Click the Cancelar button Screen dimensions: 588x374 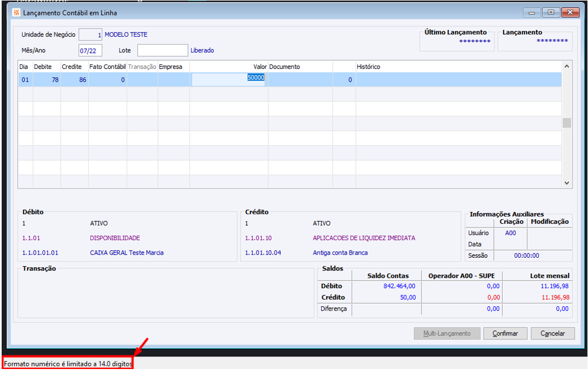click(553, 334)
